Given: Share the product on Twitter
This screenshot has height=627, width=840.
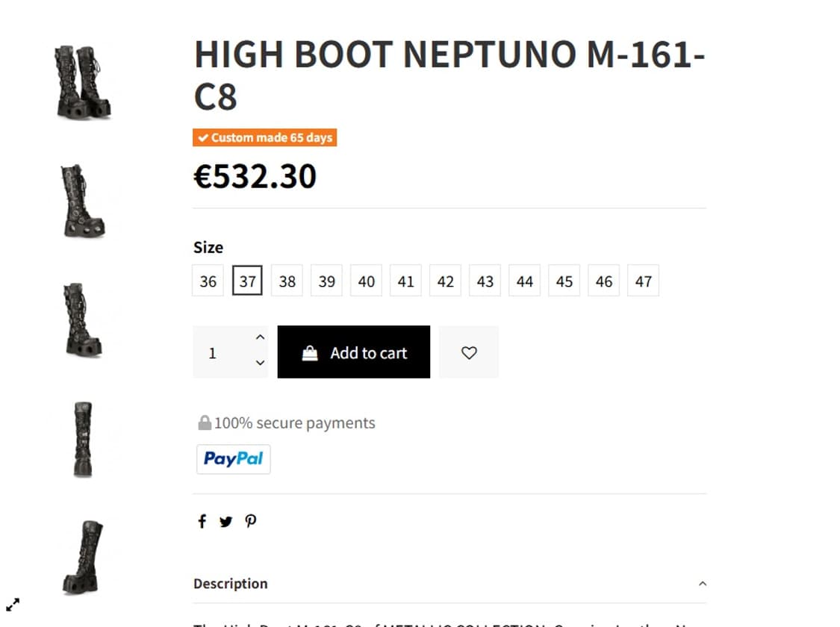Looking at the screenshot, I should point(225,522).
